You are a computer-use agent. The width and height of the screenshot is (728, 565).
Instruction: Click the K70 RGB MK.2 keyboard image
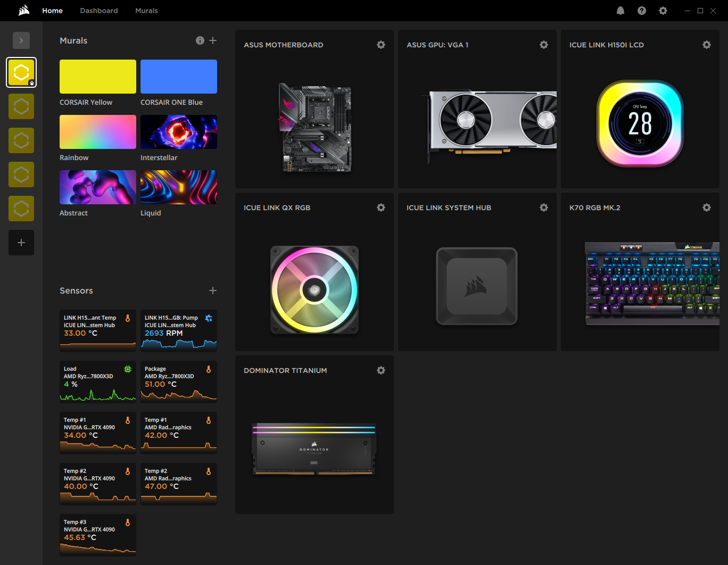(x=652, y=283)
